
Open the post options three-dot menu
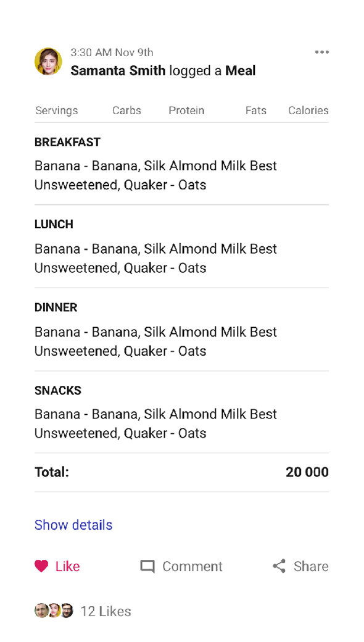click(x=321, y=52)
